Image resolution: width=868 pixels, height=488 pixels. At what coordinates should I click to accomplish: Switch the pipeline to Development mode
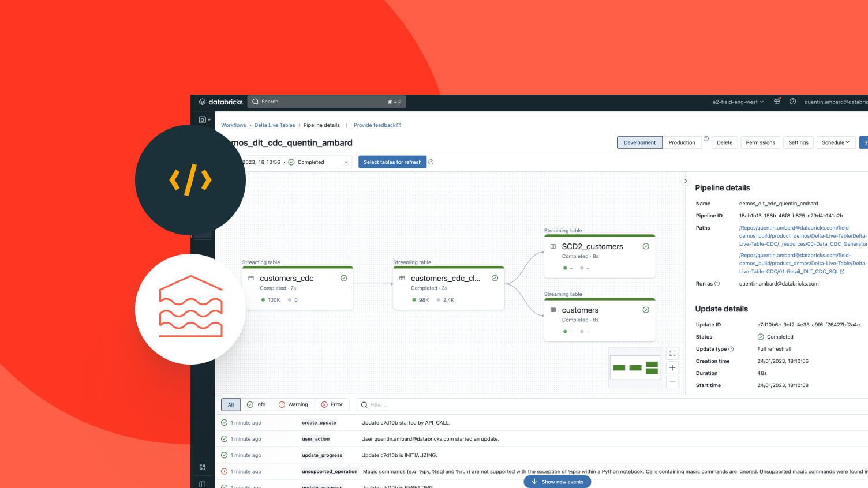pos(639,142)
